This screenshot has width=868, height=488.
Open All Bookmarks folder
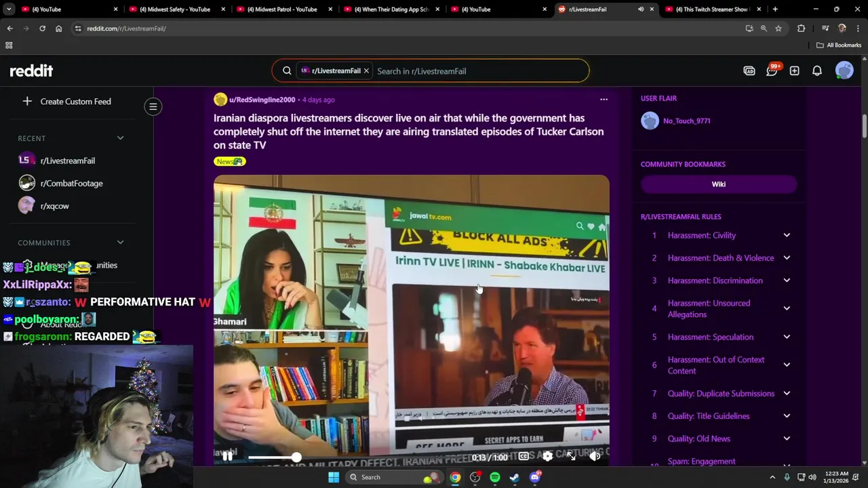coord(839,45)
